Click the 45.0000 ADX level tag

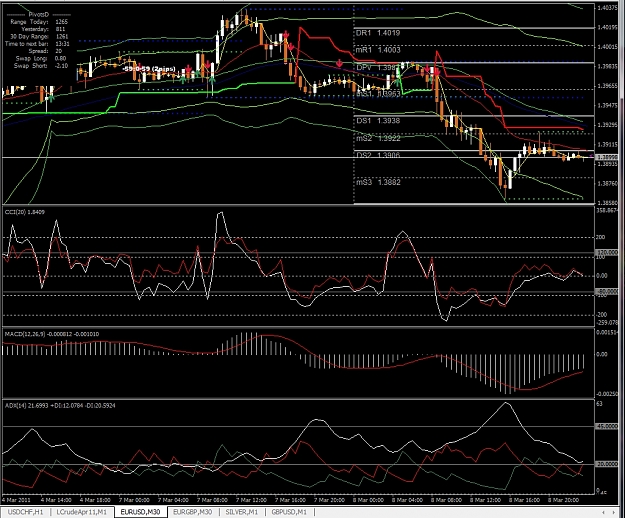606,426
